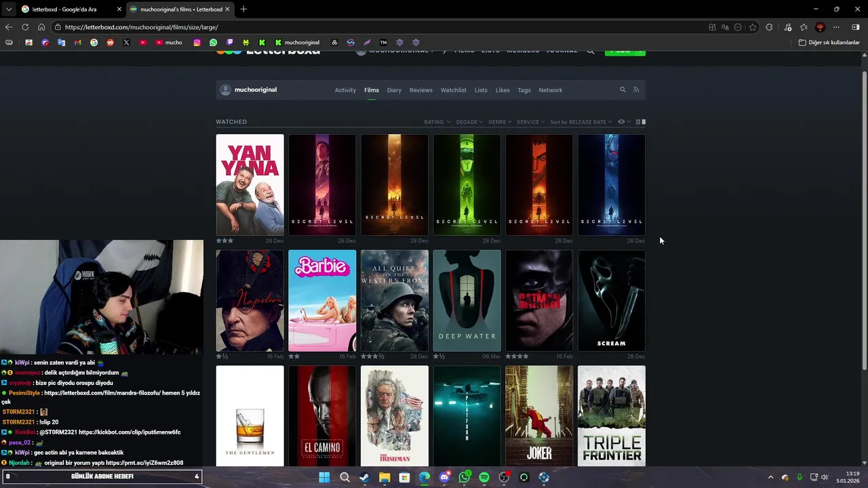Open Steam from the taskbar
This screenshot has width=868, height=488.
pos(364,477)
